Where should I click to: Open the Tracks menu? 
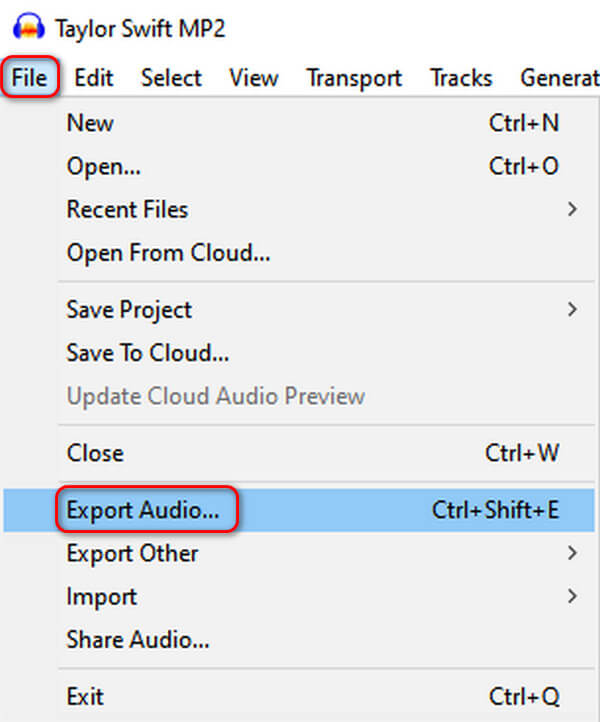(x=461, y=77)
